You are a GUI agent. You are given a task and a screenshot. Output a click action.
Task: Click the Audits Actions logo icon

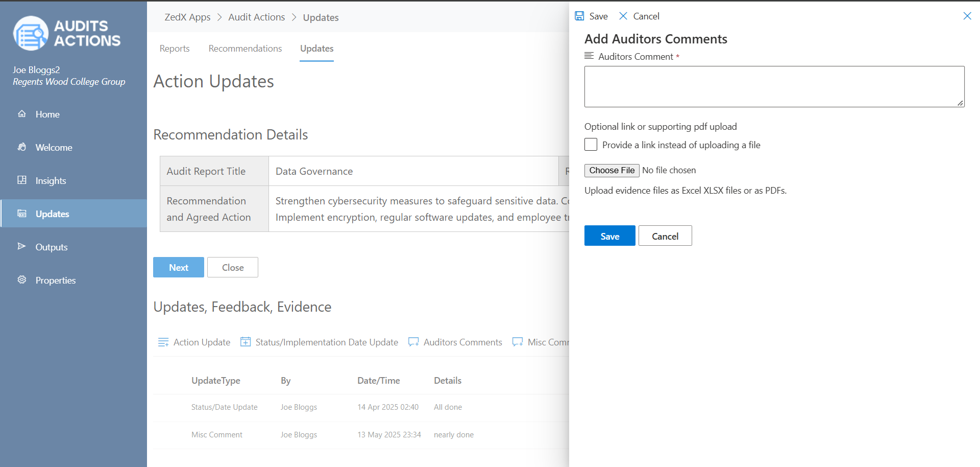pyautogui.click(x=31, y=33)
